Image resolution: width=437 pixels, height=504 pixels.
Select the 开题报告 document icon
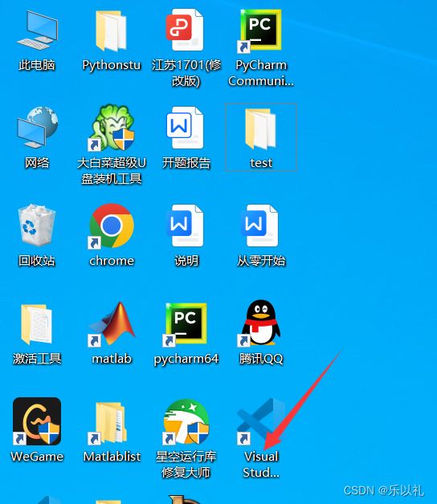point(185,128)
